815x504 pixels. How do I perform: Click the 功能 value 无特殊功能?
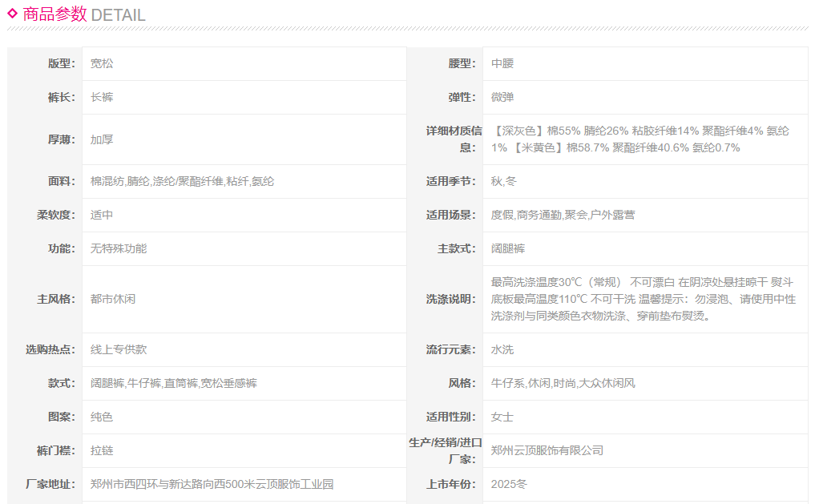119,248
